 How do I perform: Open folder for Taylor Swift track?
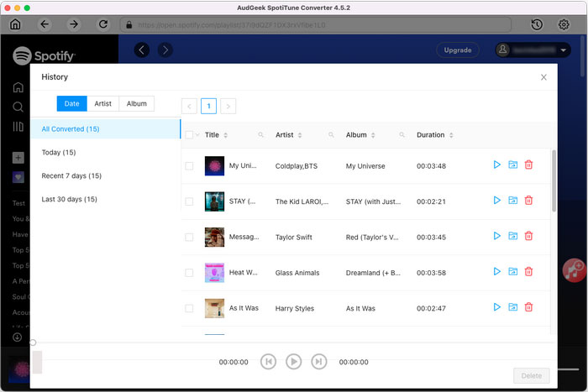[513, 236]
